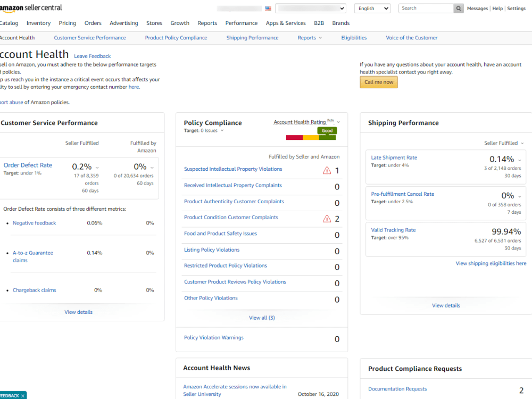This screenshot has width=532, height=399.
Task: Close the Feedback tab with the X
Action: click(23, 396)
